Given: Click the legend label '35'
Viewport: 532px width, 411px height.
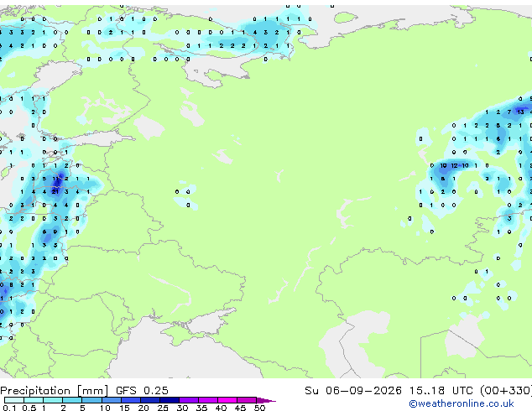Looking at the screenshot, I should [201, 408].
